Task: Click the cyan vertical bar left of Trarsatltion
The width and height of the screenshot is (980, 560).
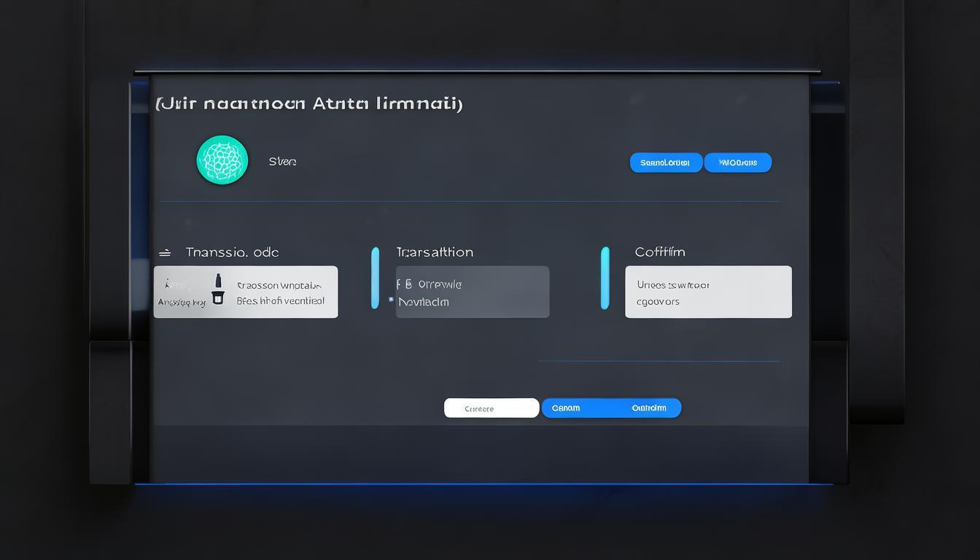Action: (375, 278)
